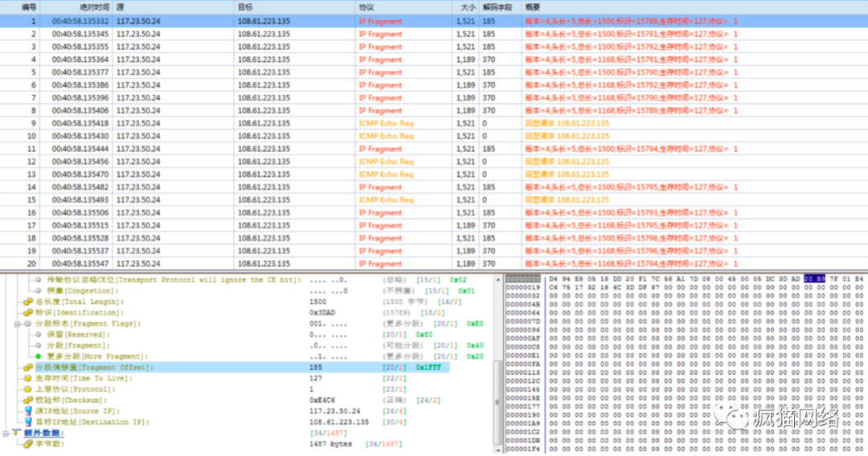Select packet 2 timestamp 00:40:58.135345
The height and width of the screenshot is (456, 868).
click(80, 34)
